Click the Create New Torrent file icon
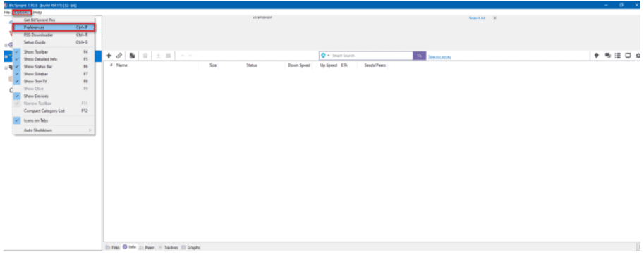The image size is (644, 257). [133, 56]
